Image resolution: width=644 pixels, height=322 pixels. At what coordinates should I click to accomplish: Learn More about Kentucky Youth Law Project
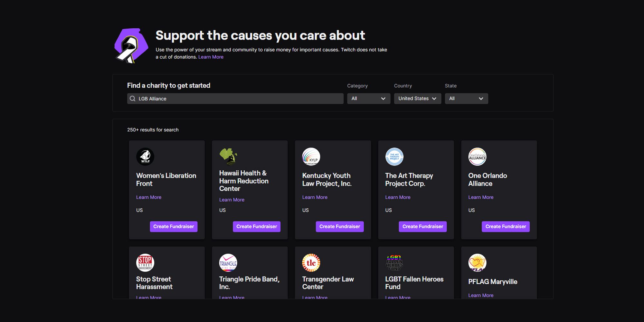(315, 197)
